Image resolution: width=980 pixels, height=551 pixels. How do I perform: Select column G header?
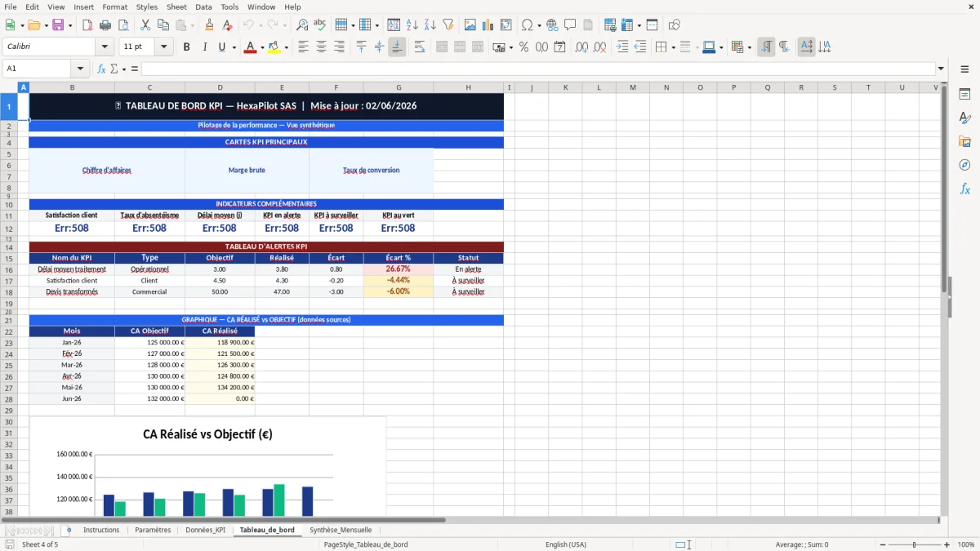click(x=399, y=87)
